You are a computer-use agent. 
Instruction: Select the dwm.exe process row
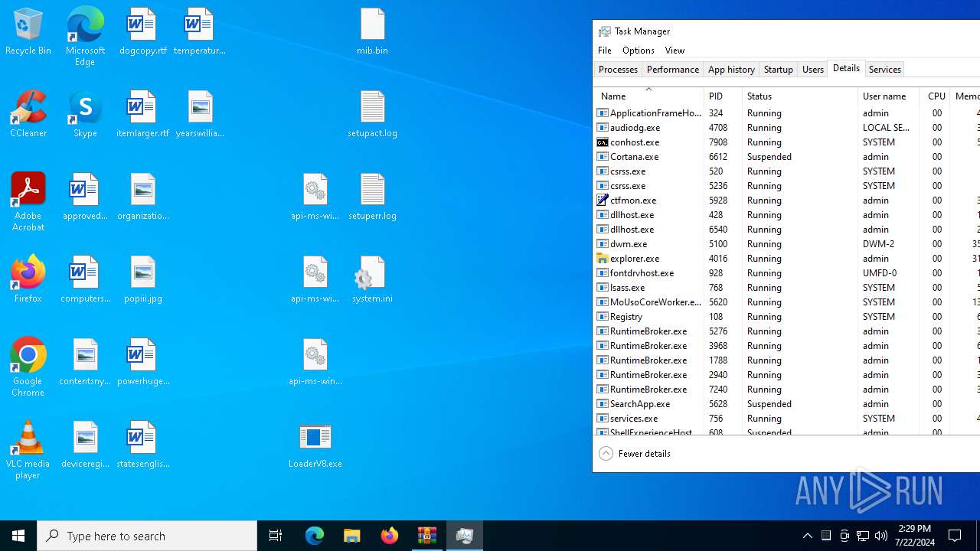tap(786, 244)
